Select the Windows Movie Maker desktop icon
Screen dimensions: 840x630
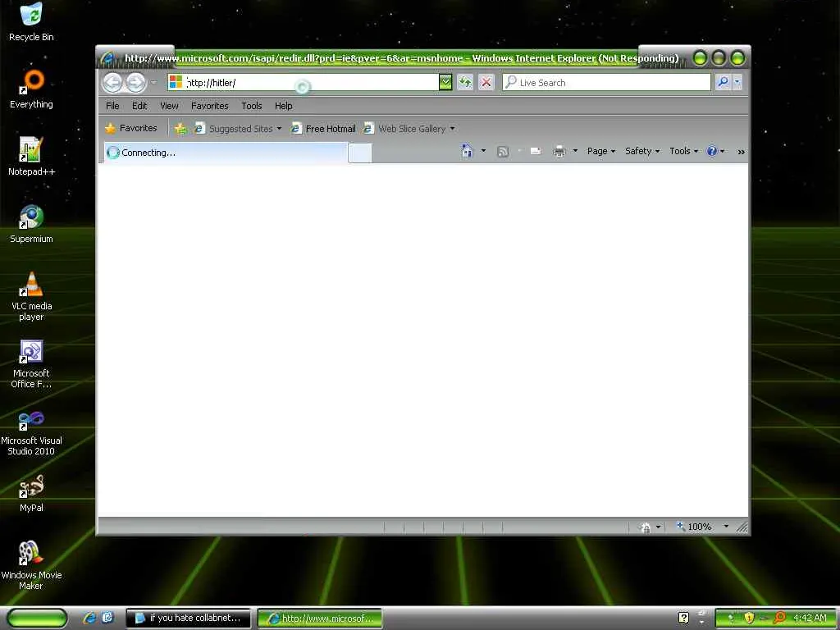[31, 566]
